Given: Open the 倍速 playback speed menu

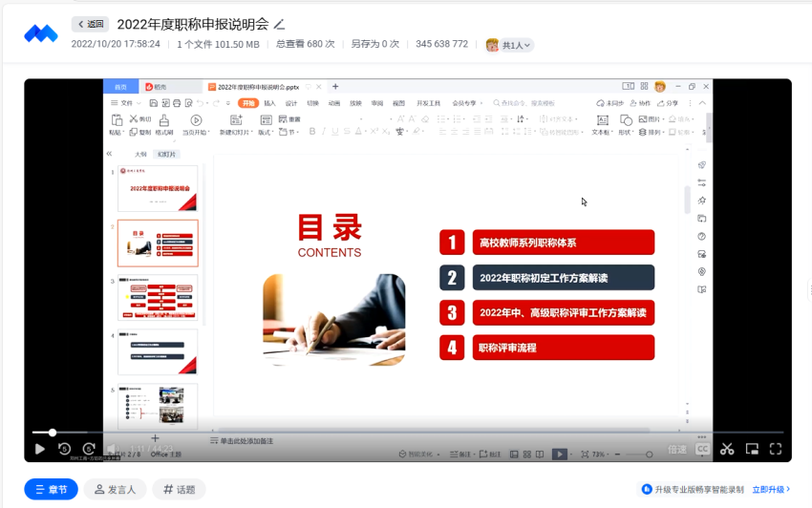Looking at the screenshot, I should [x=677, y=449].
